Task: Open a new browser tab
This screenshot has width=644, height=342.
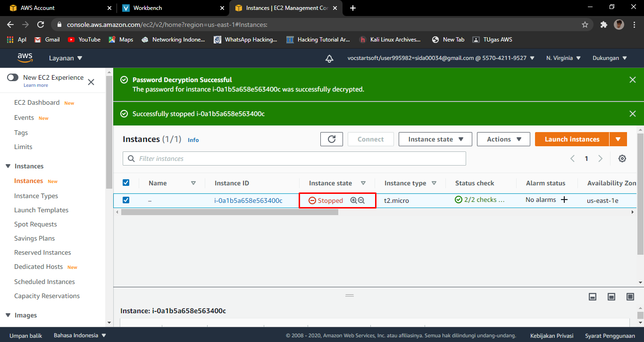Action: pos(353,8)
